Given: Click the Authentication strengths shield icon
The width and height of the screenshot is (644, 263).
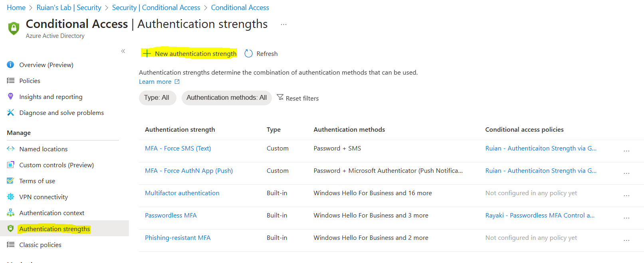Looking at the screenshot, I should pos(10,229).
